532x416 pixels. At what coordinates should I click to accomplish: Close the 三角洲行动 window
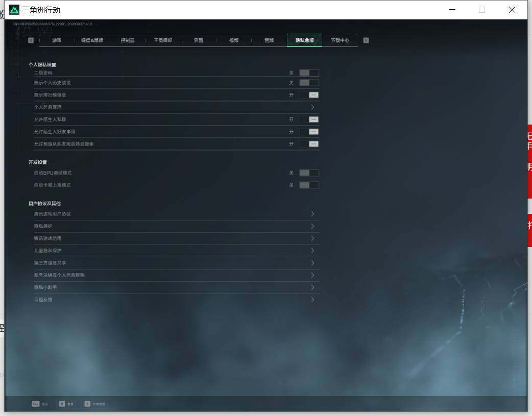[512, 10]
